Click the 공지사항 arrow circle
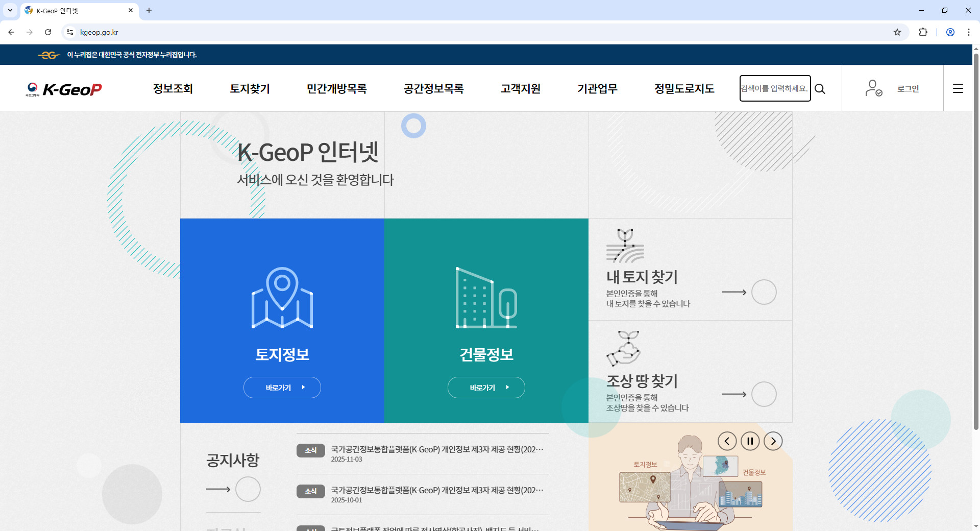The height and width of the screenshot is (531, 980). coord(248,489)
